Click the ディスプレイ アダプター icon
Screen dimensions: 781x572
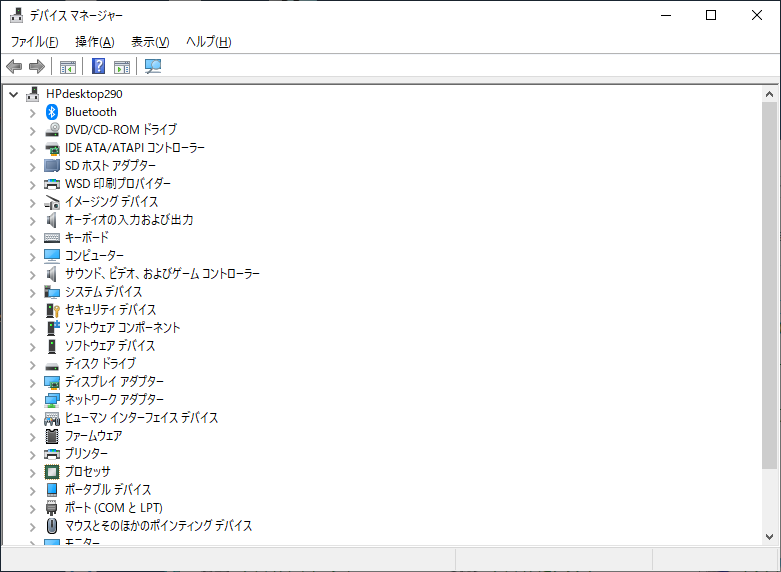(x=52, y=382)
